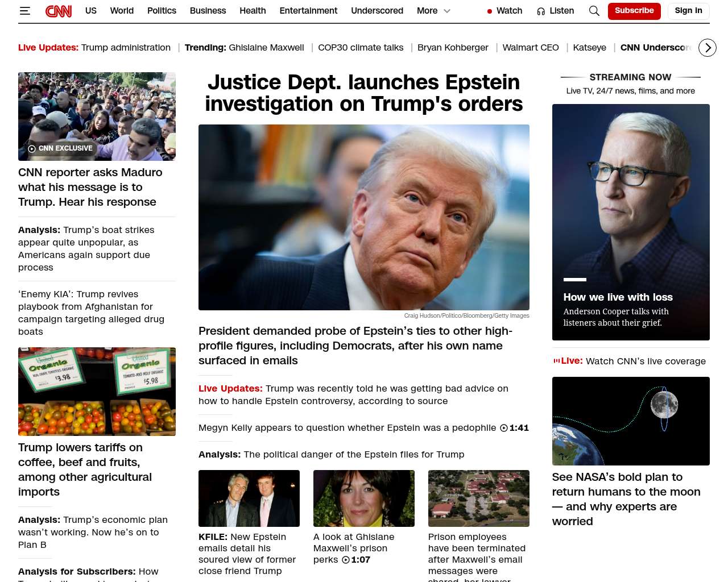Open Live Updates Trump administration link
Viewport: 728px width, 582px height.
125,48
